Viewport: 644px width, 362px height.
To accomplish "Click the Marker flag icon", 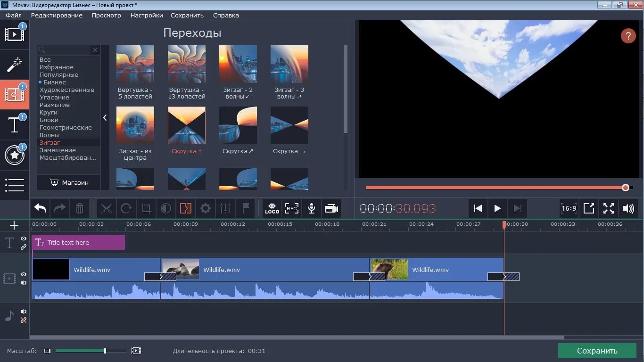I will point(245,208).
